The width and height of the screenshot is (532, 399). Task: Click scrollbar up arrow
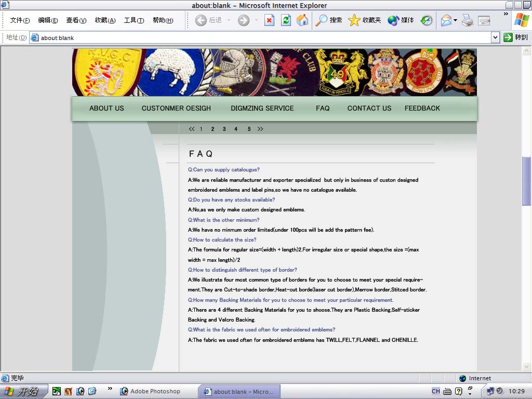pos(526,51)
